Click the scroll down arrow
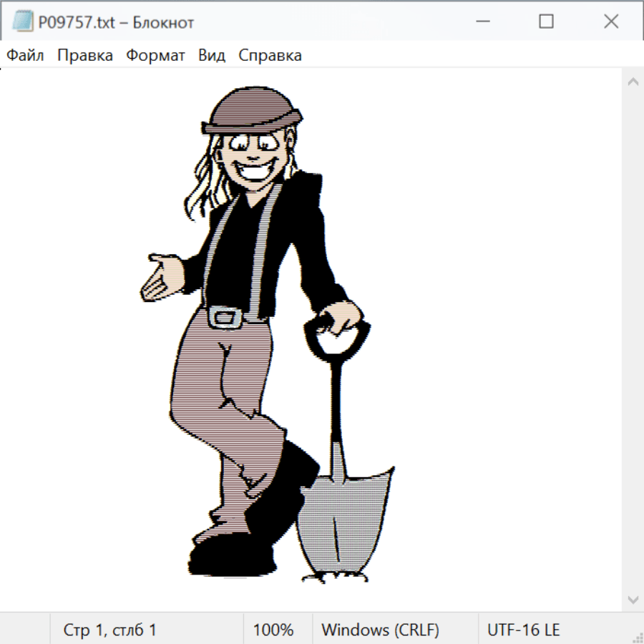 coord(633,599)
